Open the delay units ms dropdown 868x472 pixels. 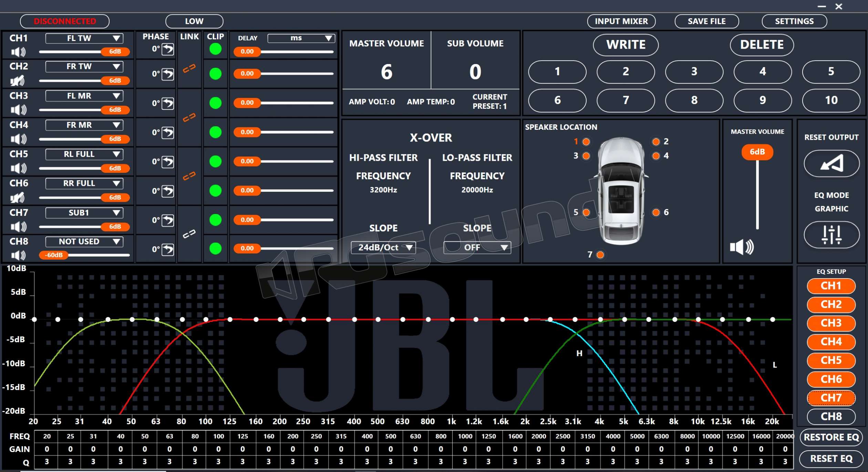pyautogui.click(x=301, y=38)
